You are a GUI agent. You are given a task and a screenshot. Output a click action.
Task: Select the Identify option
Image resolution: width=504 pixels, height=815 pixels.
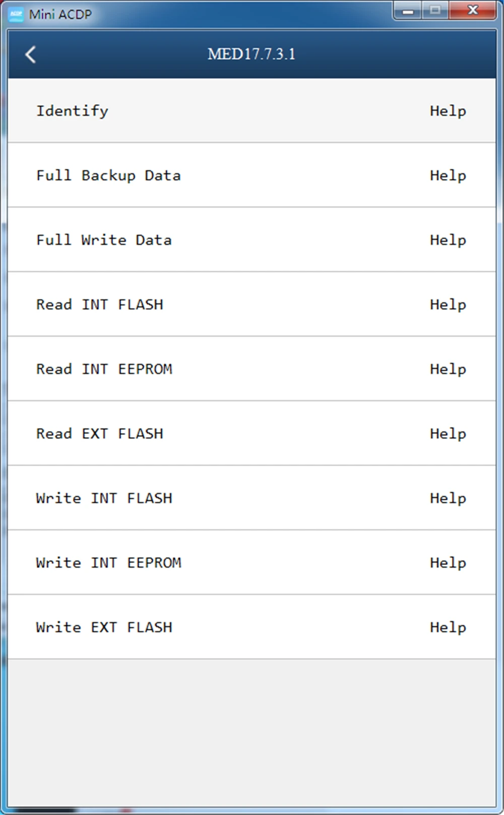72,111
